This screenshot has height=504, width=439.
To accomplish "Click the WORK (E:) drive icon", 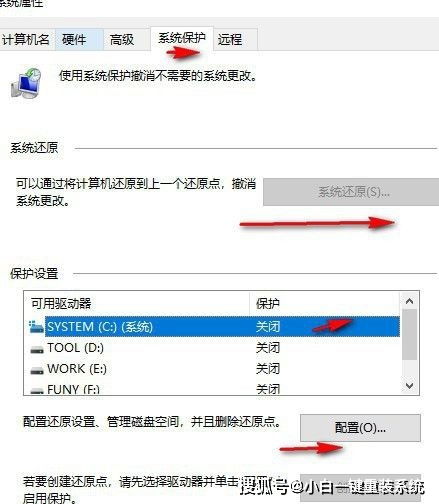I will point(37,370).
